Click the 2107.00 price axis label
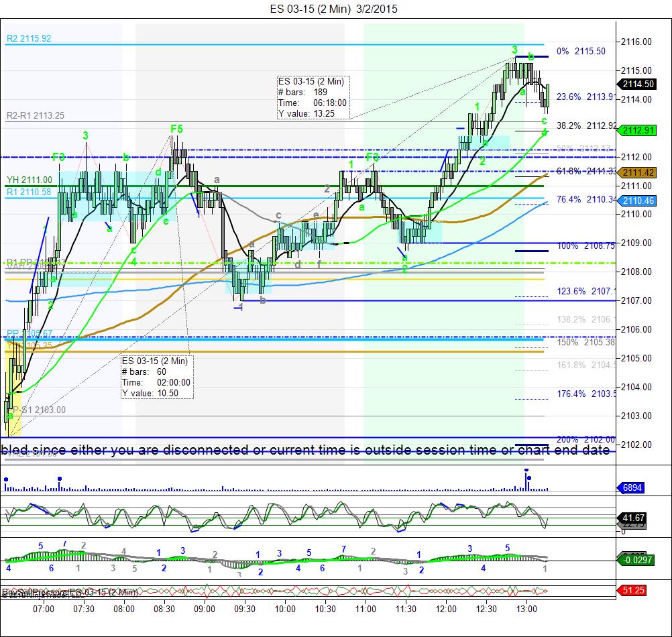This screenshot has height=637, width=672. 636,300
